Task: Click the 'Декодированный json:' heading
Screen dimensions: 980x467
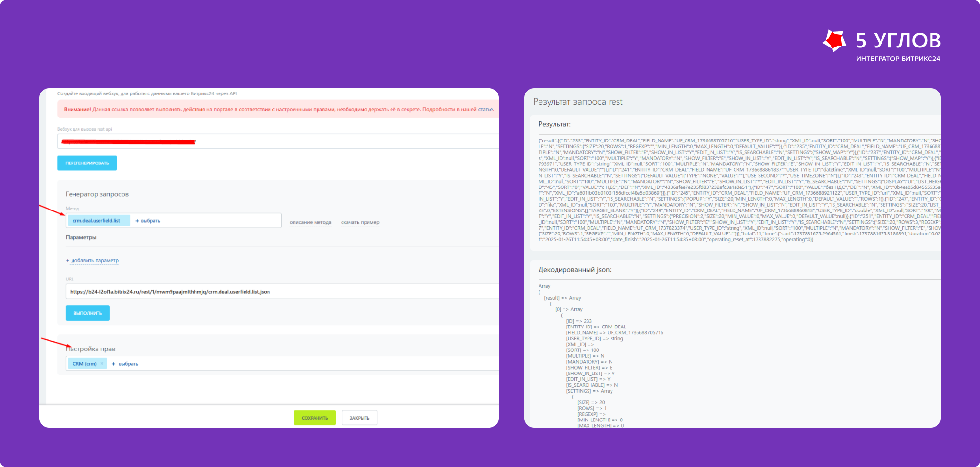Action: click(x=575, y=270)
